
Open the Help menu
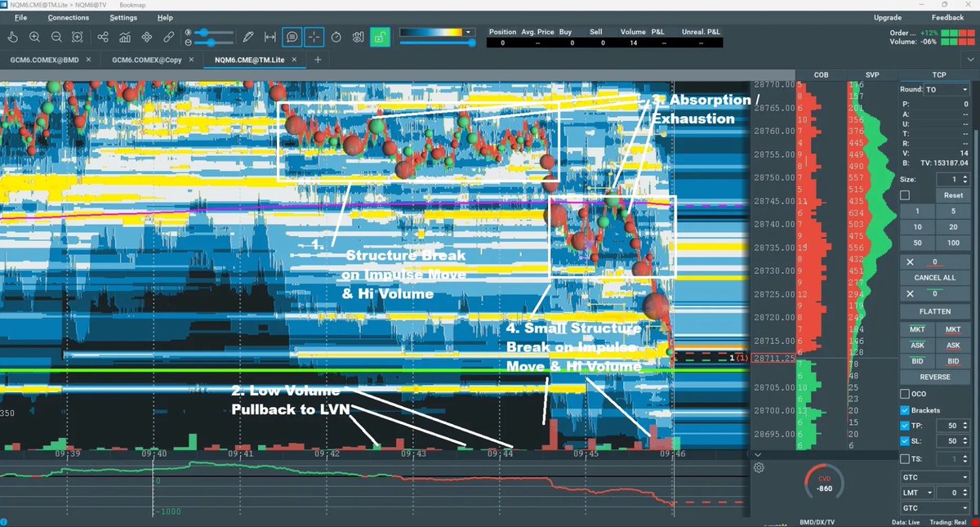(165, 17)
